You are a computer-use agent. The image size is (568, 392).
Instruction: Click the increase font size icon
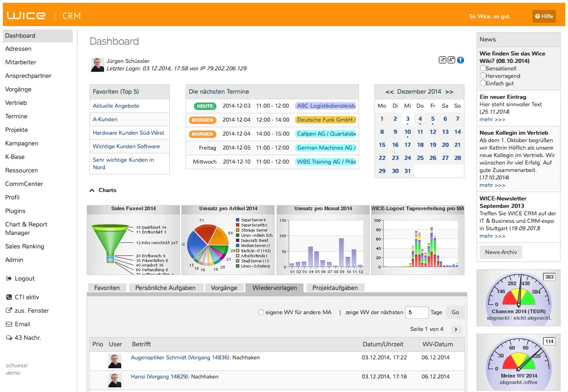[x=451, y=60]
